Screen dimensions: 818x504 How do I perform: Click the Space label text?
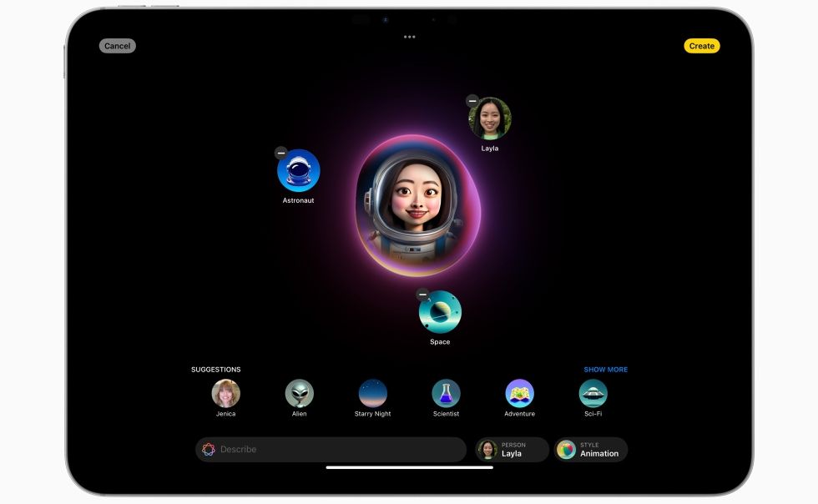(440, 342)
